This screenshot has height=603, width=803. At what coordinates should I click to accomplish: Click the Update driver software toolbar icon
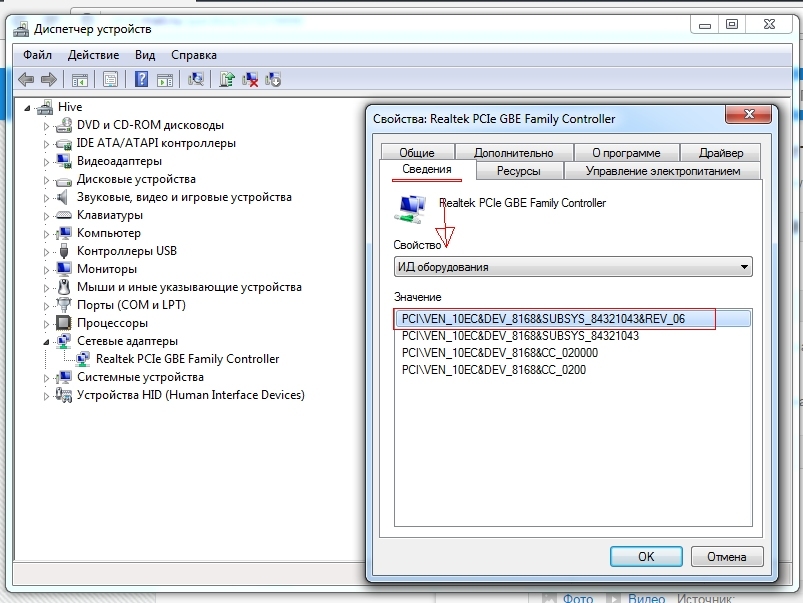[x=226, y=79]
